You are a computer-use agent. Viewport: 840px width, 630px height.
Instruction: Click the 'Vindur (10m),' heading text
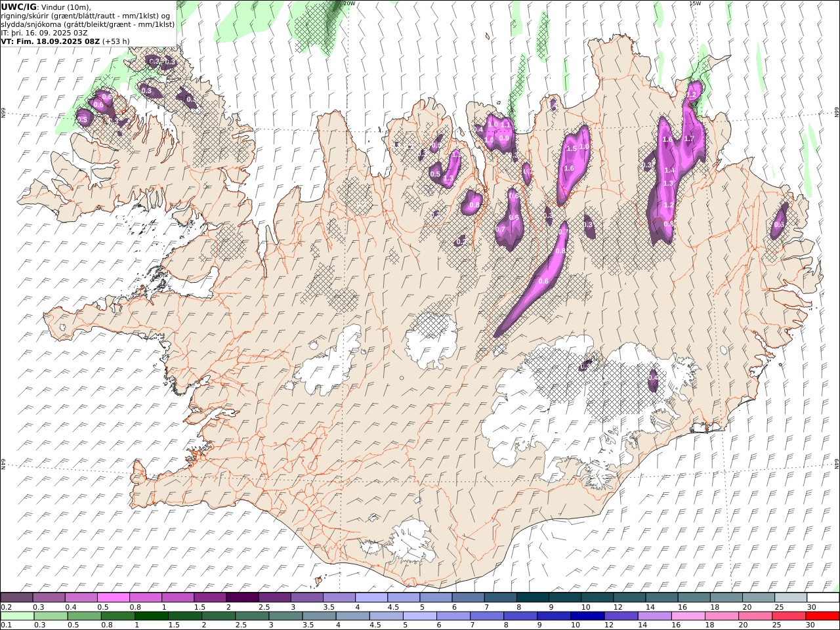click(66, 7)
